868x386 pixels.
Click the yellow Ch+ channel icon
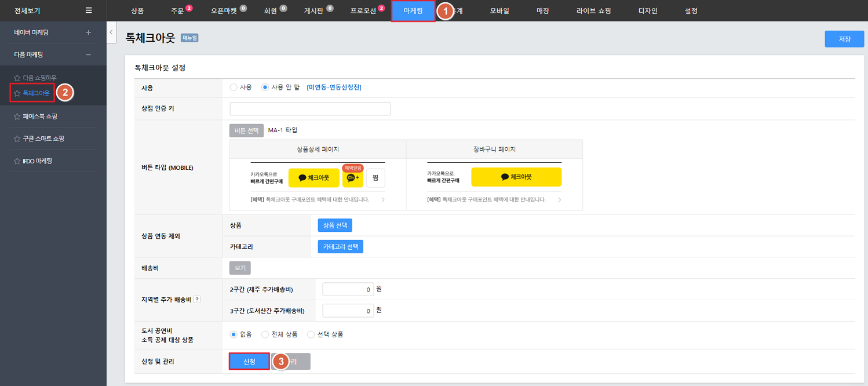click(353, 178)
